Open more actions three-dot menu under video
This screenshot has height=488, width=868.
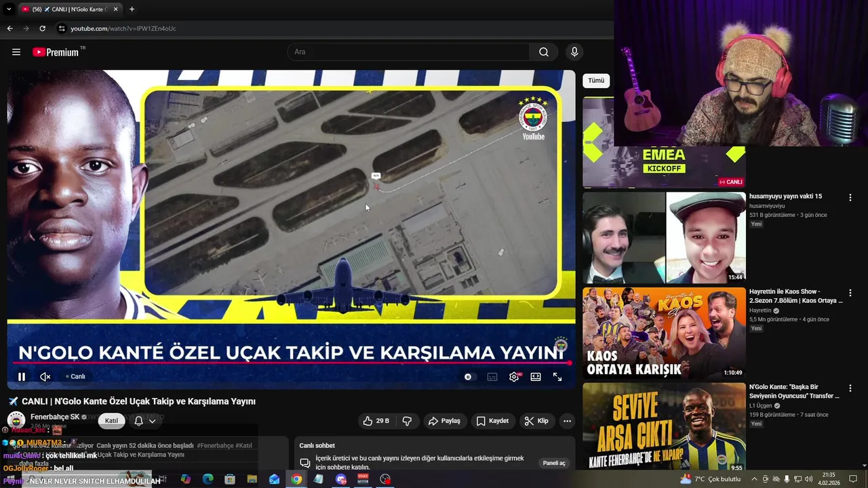point(568,421)
